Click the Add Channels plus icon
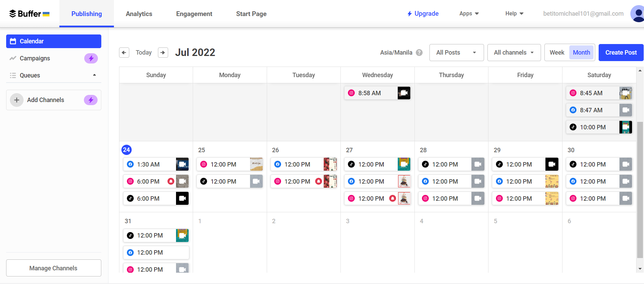 [17, 100]
